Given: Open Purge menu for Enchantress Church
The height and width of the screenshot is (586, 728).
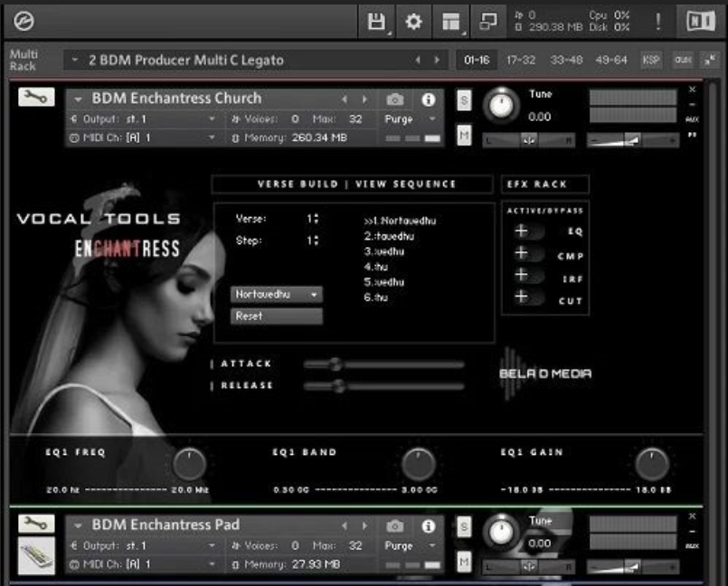Looking at the screenshot, I should coord(410,119).
